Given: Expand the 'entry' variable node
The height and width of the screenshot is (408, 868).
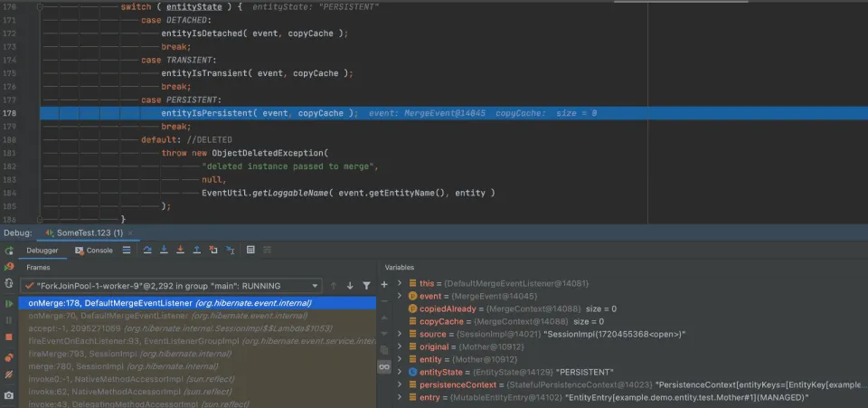Looking at the screenshot, I should tap(400, 397).
